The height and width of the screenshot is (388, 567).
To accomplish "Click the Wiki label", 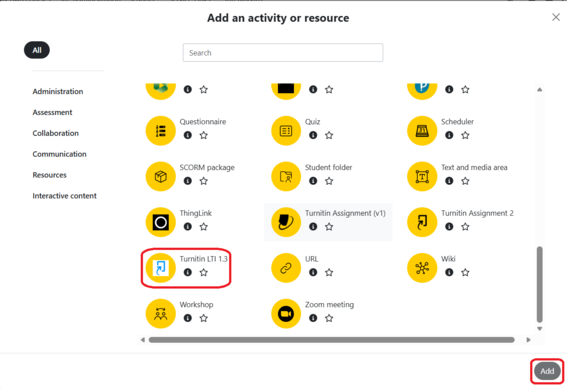I will pyautogui.click(x=448, y=259).
